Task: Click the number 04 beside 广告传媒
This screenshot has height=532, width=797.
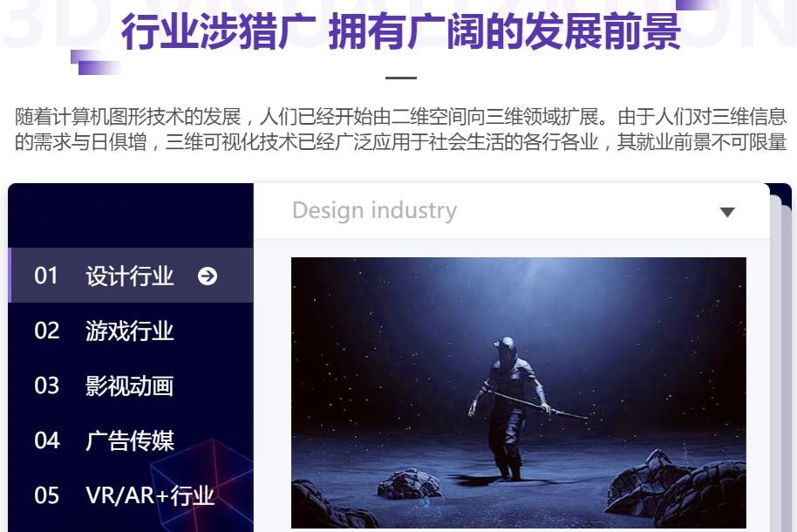Action: 47,440
